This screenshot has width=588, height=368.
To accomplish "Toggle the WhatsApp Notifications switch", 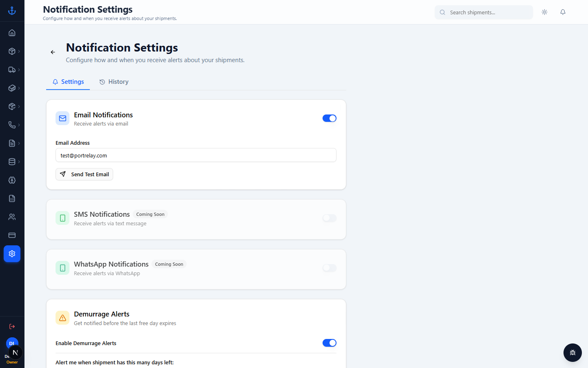I will point(330,268).
